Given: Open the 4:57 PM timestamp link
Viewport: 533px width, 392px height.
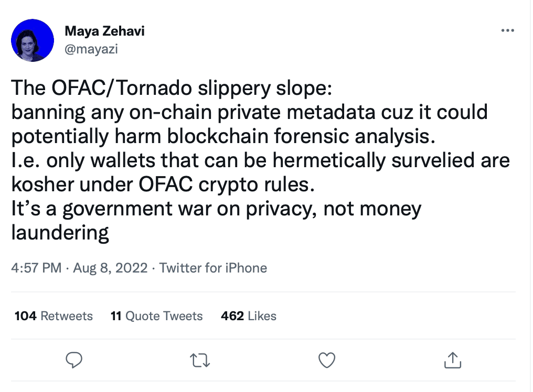Looking at the screenshot, I should click(x=36, y=268).
